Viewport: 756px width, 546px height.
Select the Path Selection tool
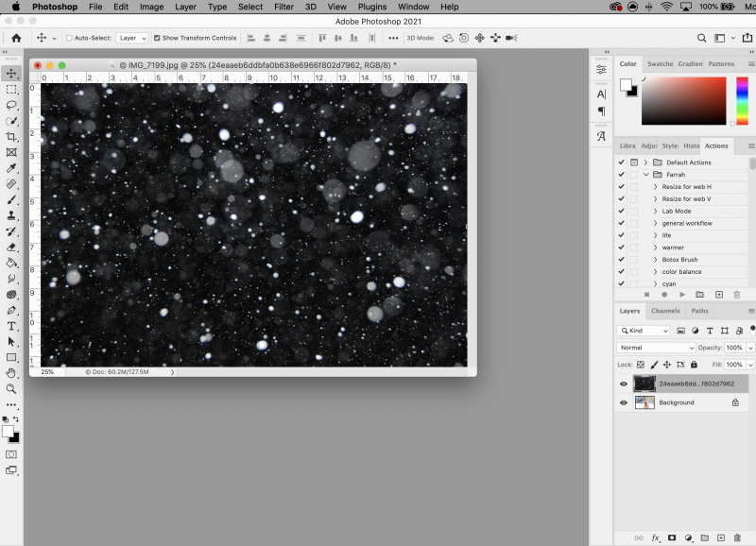click(11, 342)
